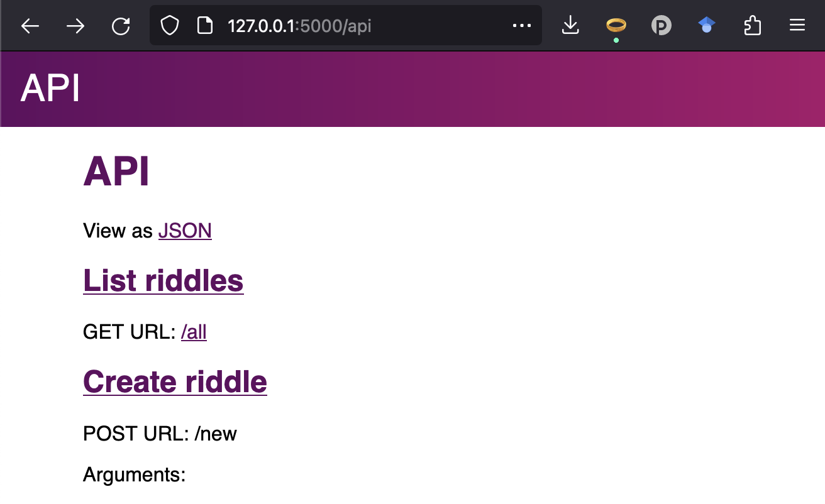Click the green status dot under the ring icon
Image resolution: width=825 pixels, height=504 pixels.
click(x=616, y=39)
